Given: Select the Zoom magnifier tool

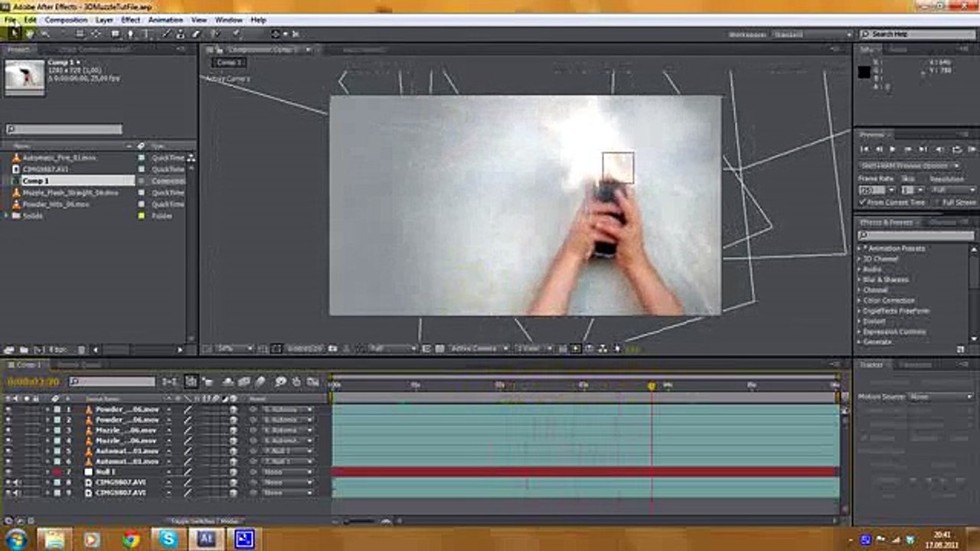Looking at the screenshot, I should (46, 34).
